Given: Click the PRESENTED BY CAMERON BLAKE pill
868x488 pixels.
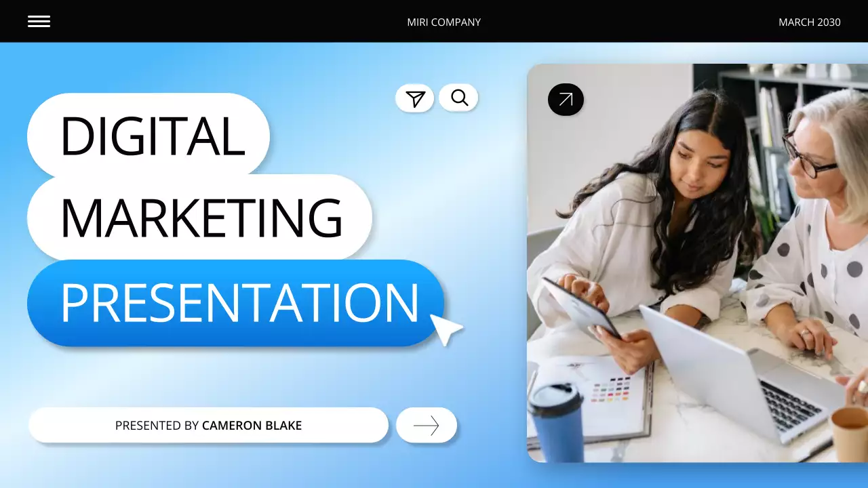Looking at the screenshot, I should (208, 425).
